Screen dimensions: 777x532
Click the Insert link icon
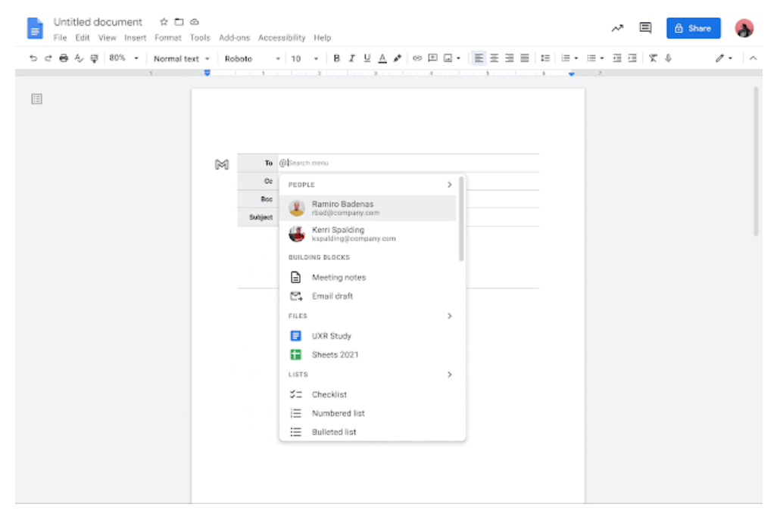click(x=417, y=58)
